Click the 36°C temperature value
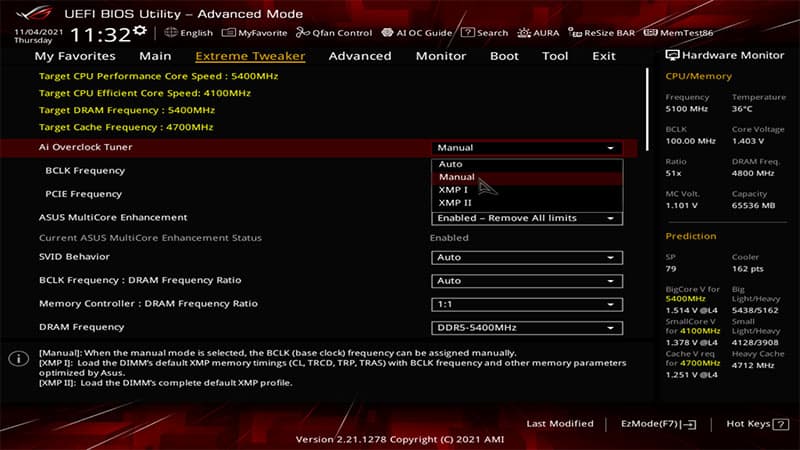Screen dimensions: 800x450 tap(742, 109)
